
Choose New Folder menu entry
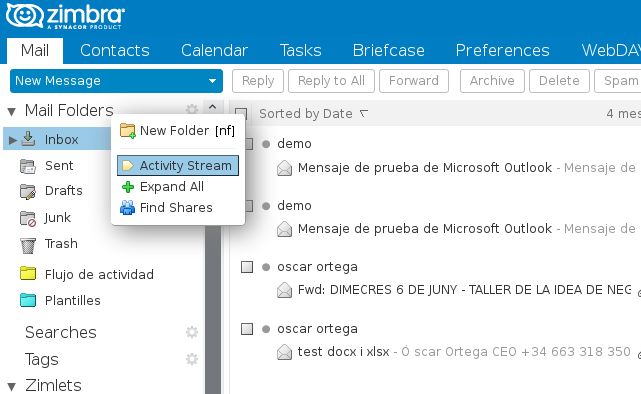[x=178, y=131]
